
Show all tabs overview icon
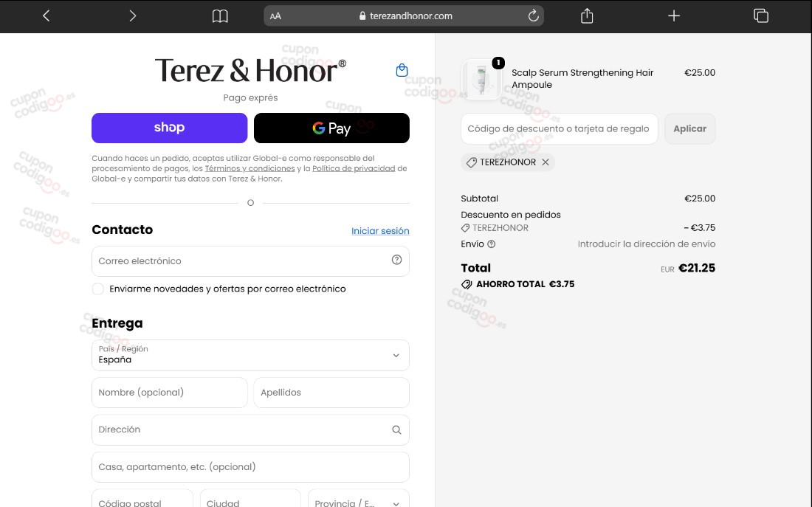pyautogui.click(x=761, y=15)
